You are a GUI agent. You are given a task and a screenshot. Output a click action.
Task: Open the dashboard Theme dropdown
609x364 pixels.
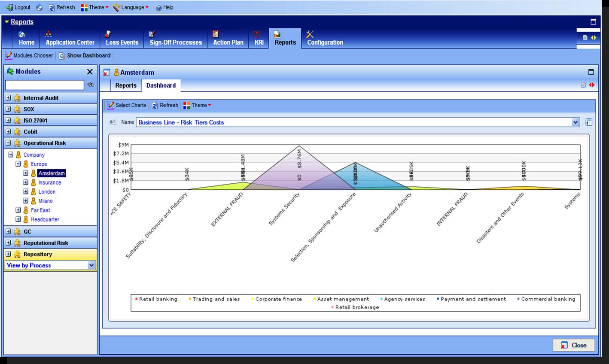coord(197,105)
